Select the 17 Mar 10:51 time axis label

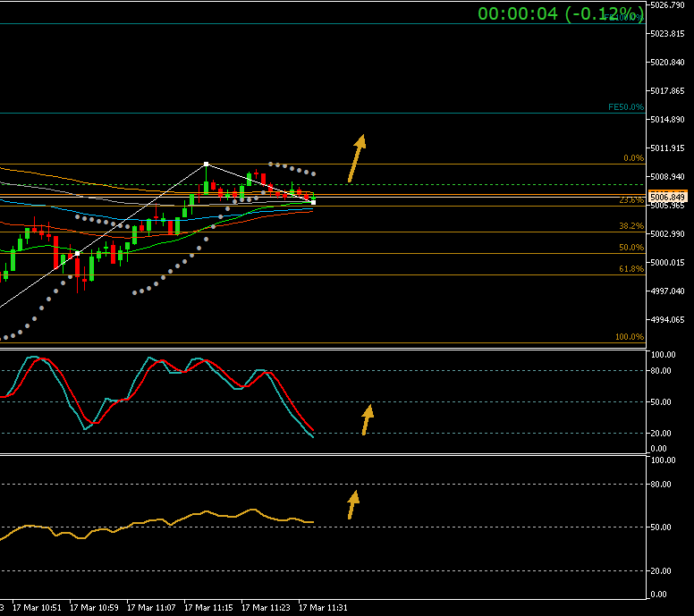pos(38,607)
